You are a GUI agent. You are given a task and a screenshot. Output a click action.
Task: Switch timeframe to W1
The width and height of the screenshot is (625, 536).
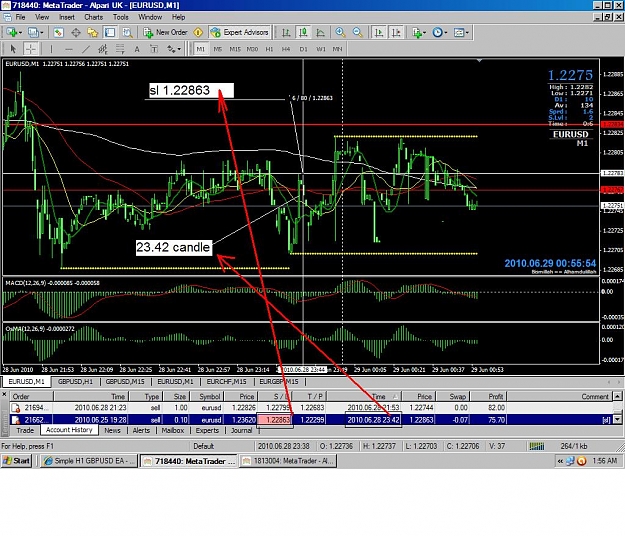pos(321,49)
